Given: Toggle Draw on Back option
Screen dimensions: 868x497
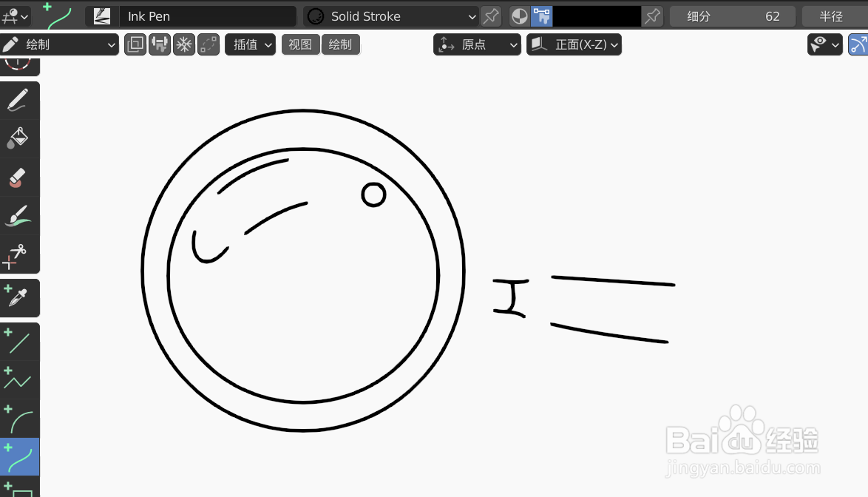Looking at the screenshot, I should pyautogui.click(x=135, y=44).
